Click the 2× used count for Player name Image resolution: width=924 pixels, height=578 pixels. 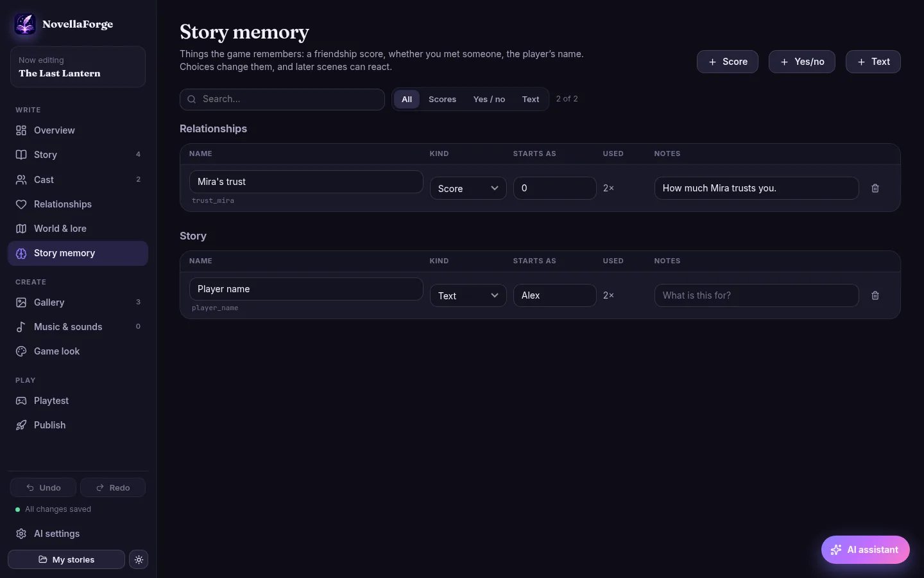(x=608, y=295)
